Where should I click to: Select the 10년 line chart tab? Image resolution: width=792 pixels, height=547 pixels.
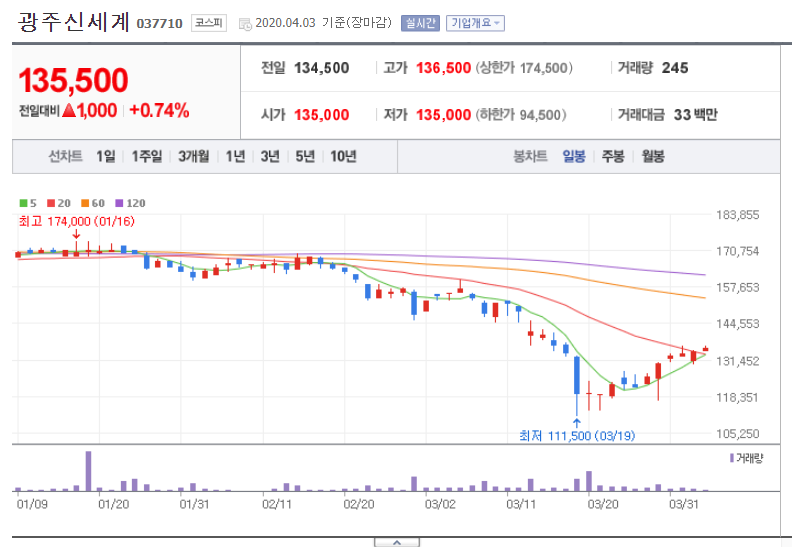[343, 157]
